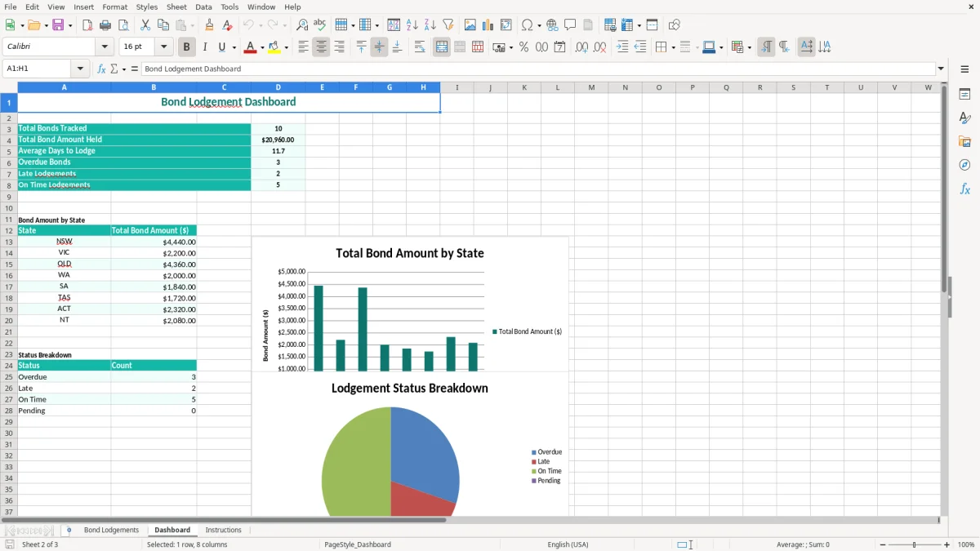Toggle Bold formatting
Screen dimensions: 980x551
[187, 47]
